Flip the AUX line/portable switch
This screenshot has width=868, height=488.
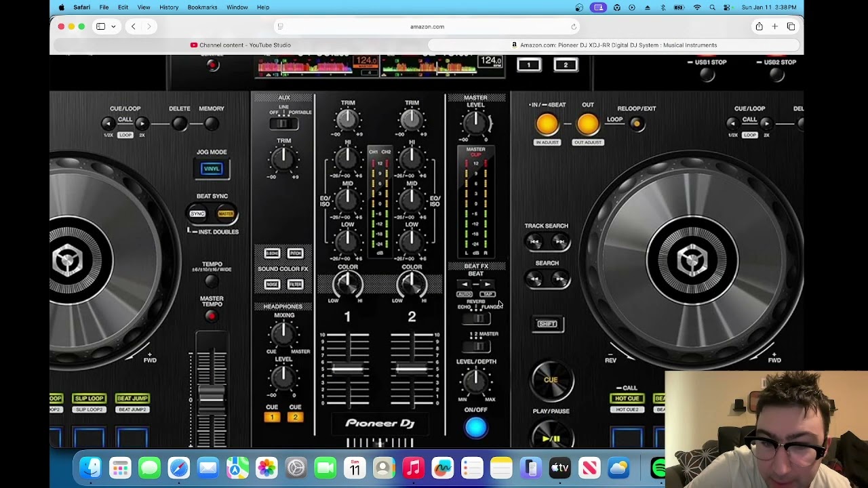(x=283, y=123)
